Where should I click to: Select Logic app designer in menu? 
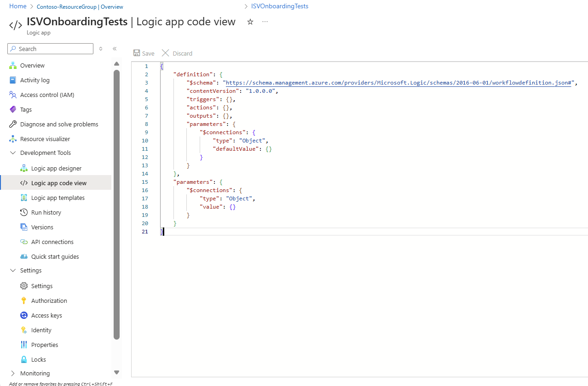click(56, 168)
